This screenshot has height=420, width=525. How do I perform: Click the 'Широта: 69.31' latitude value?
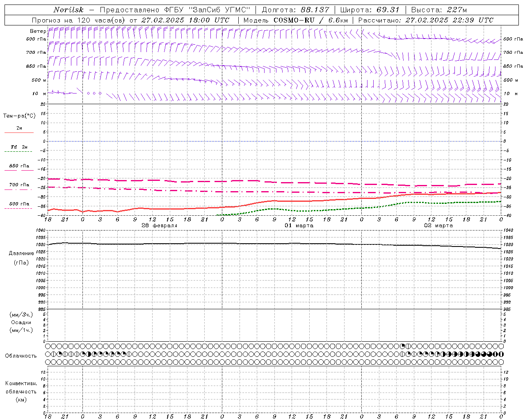[369, 10]
